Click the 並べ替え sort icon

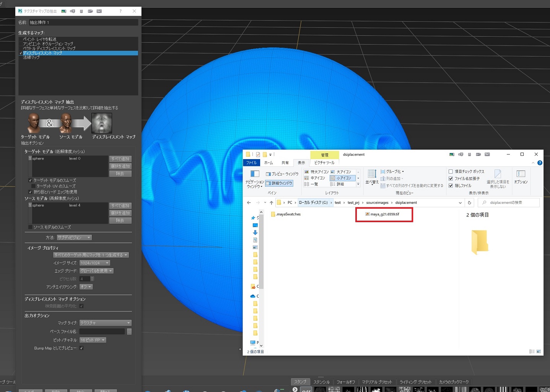click(x=371, y=178)
